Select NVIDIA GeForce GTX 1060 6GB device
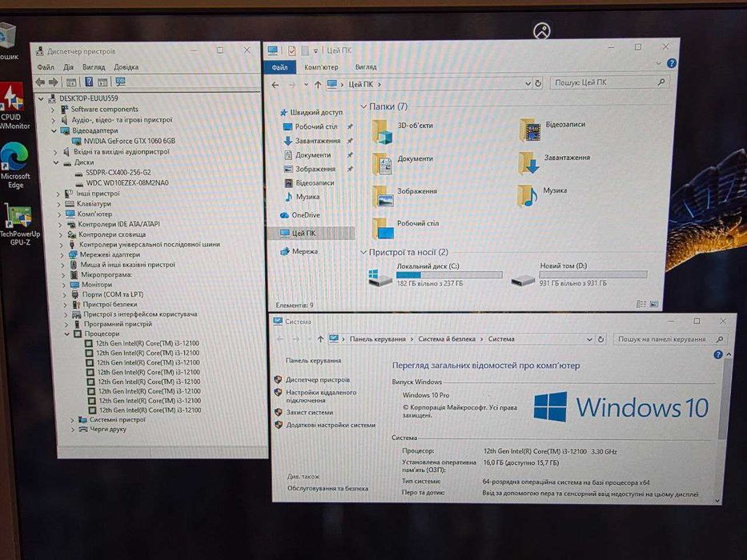747x560 pixels. pyautogui.click(x=129, y=141)
